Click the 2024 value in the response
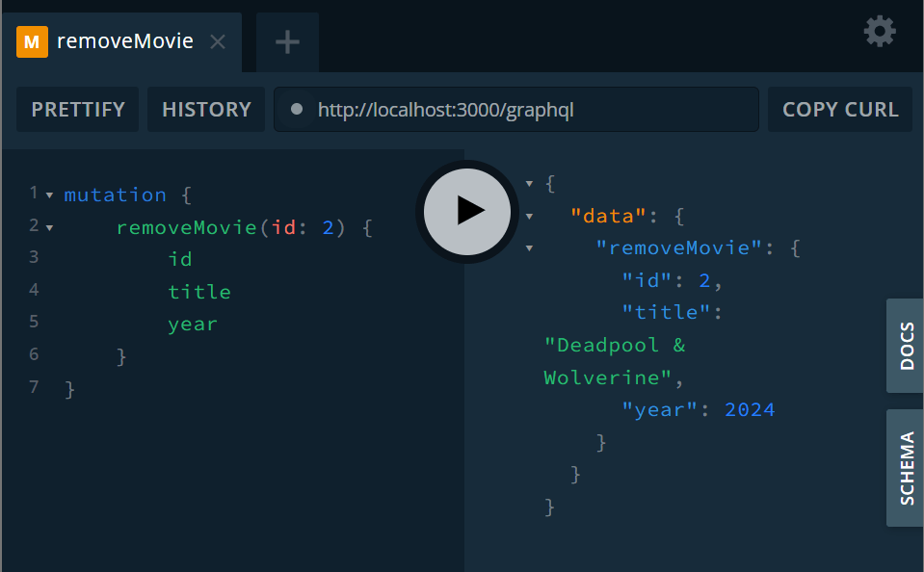924x572 pixels. (x=750, y=409)
